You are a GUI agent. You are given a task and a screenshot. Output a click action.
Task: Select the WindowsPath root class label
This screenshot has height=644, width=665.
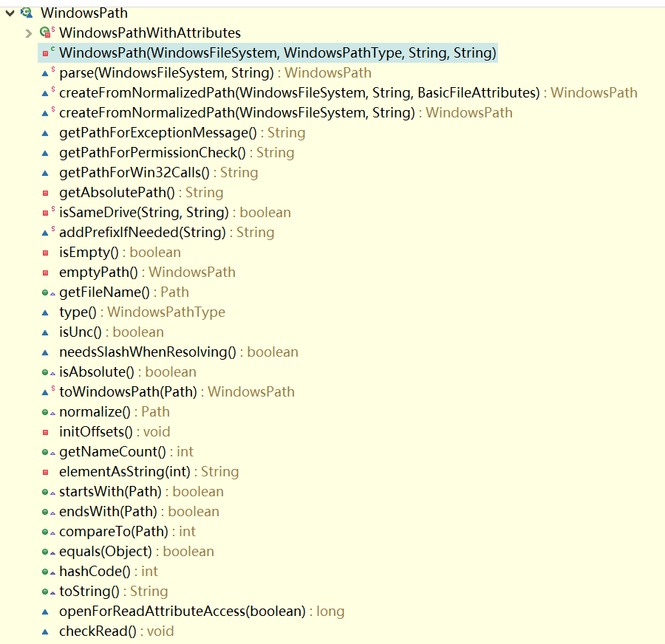84,13
